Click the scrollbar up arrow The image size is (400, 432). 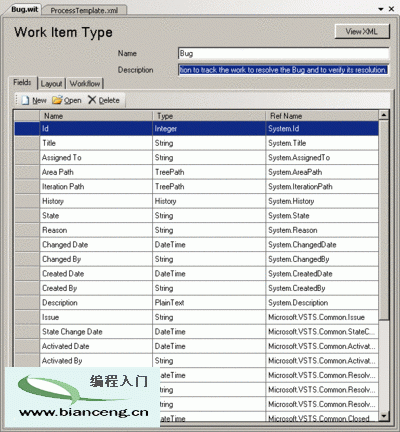click(384, 115)
